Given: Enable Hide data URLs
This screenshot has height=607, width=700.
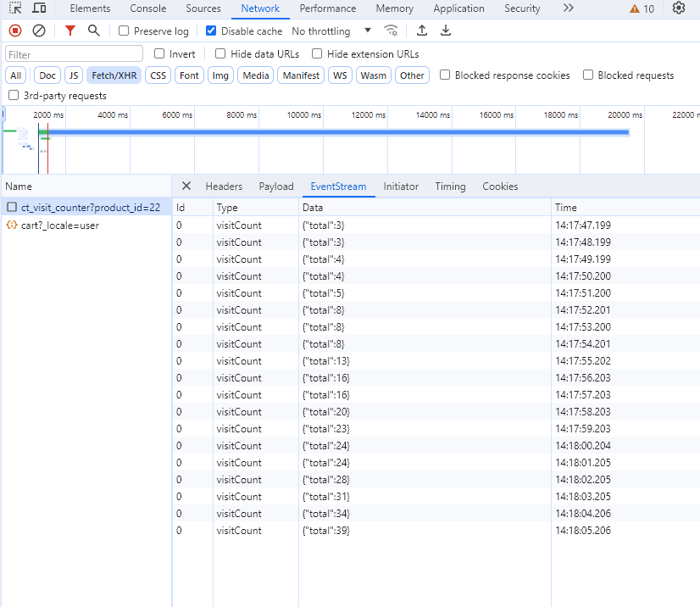Looking at the screenshot, I should 220,53.
